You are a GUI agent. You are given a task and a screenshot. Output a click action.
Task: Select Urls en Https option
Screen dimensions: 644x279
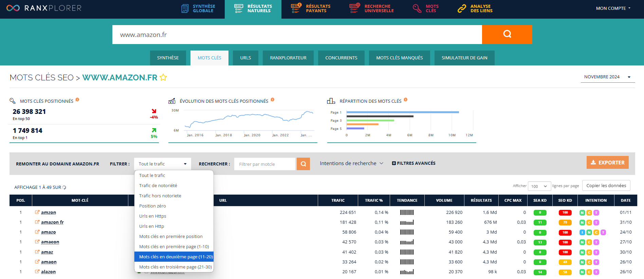point(174,216)
